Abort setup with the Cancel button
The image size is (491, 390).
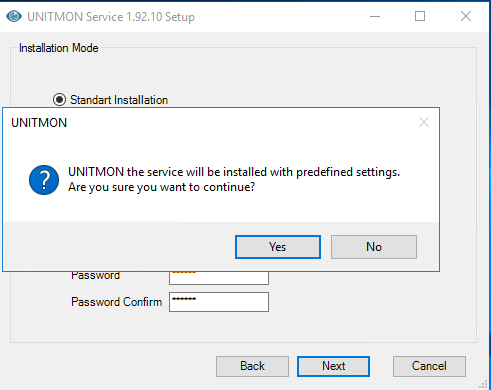coord(429,366)
